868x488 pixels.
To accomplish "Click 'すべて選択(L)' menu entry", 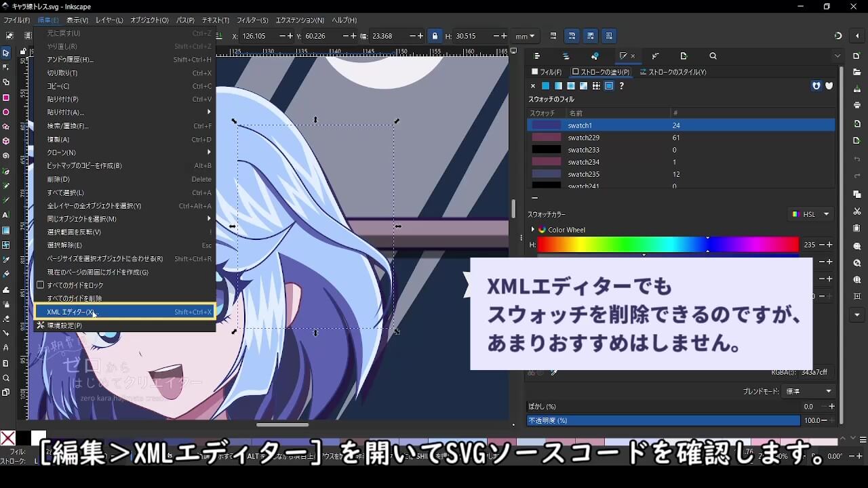I will [125, 192].
